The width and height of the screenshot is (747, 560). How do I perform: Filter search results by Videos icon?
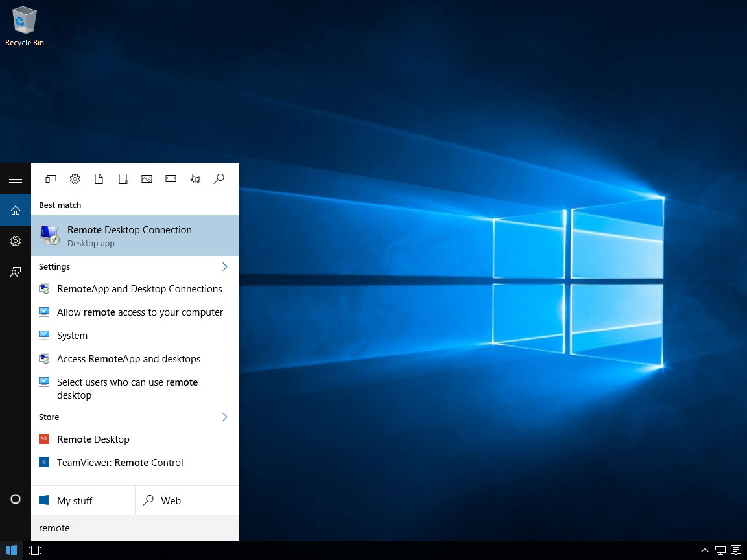pos(171,179)
